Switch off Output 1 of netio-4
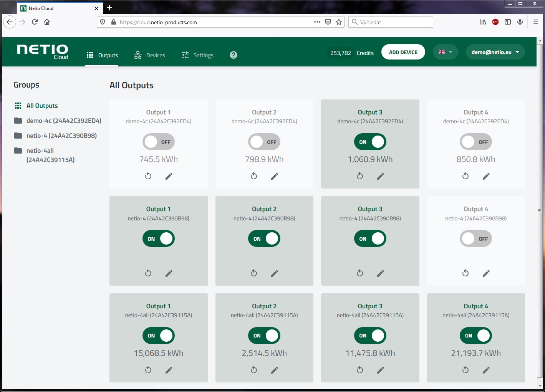This screenshot has width=545, height=392. (x=159, y=239)
